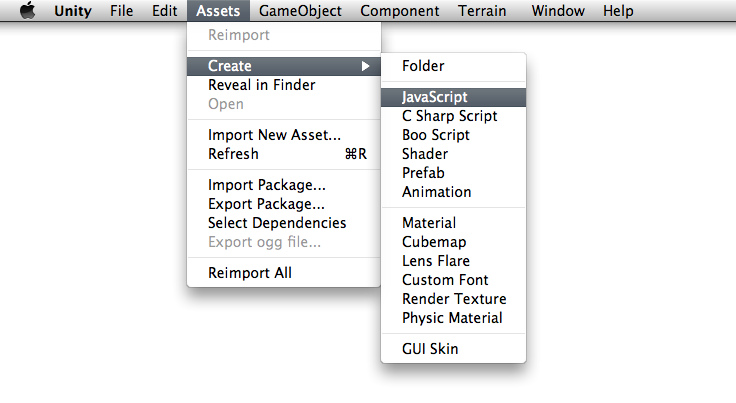This screenshot has height=403, width=736.
Task: Choose Select Dependencies
Action: click(x=284, y=223)
